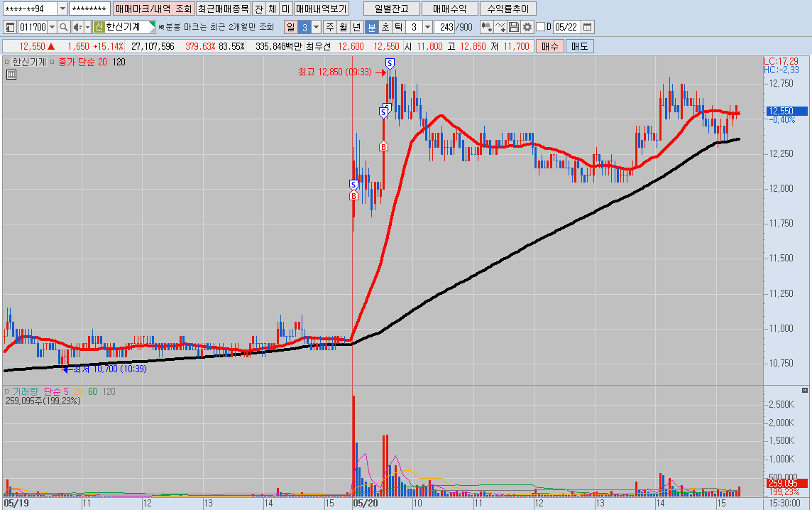Click the 05/22 date input field
This screenshot has width=812, height=510.
566,27
